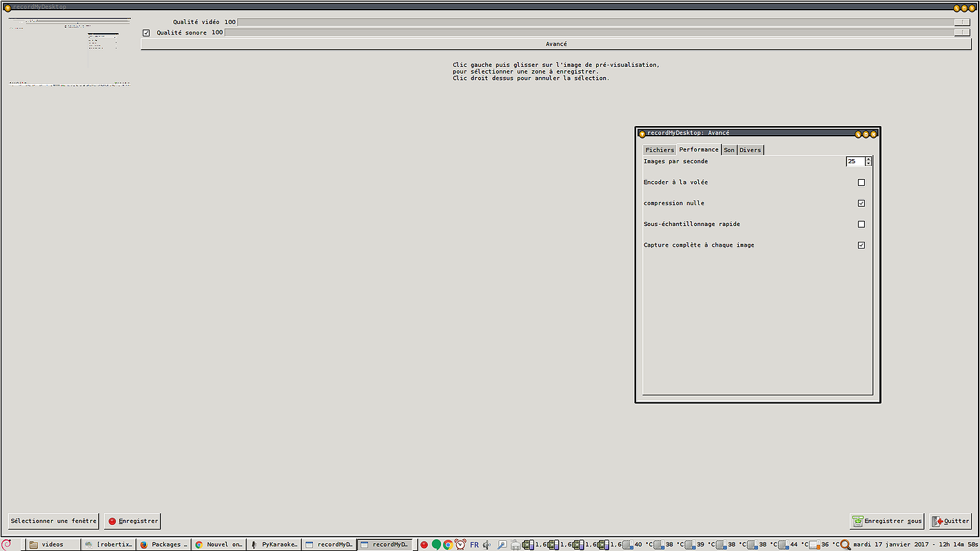This screenshot has width=980, height=551.
Task: Click the Chrome tray icon
Action: click(x=448, y=545)
